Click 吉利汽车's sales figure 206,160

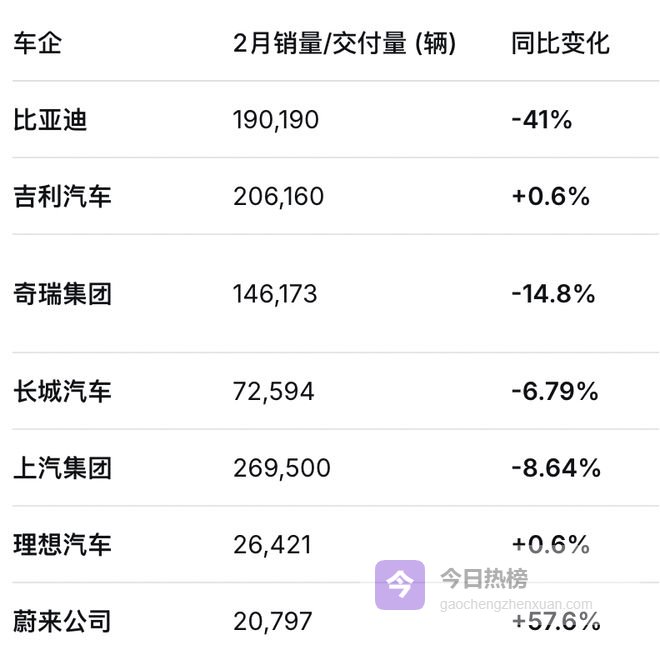point(279,196)
